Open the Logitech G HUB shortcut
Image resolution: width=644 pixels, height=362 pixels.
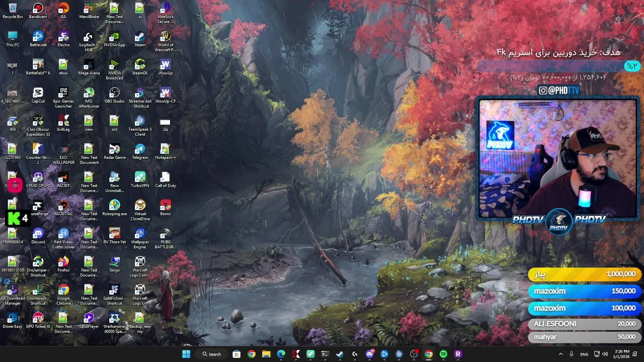point(89,41)
